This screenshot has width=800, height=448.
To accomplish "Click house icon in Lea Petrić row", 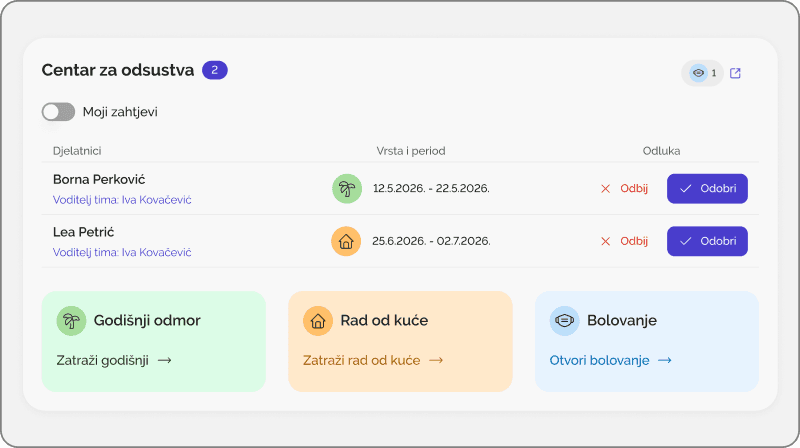I will pyautogui.click(x=346, y=241).
